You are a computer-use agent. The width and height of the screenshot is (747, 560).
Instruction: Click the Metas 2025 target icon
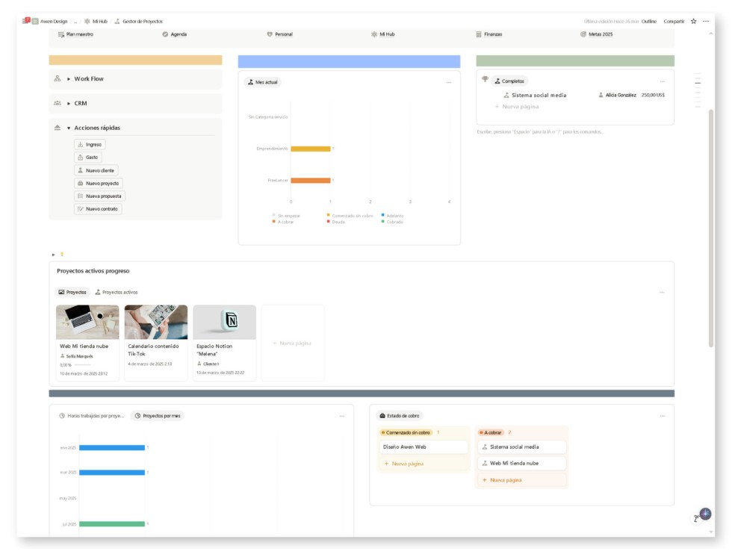[x=583, y=34]
